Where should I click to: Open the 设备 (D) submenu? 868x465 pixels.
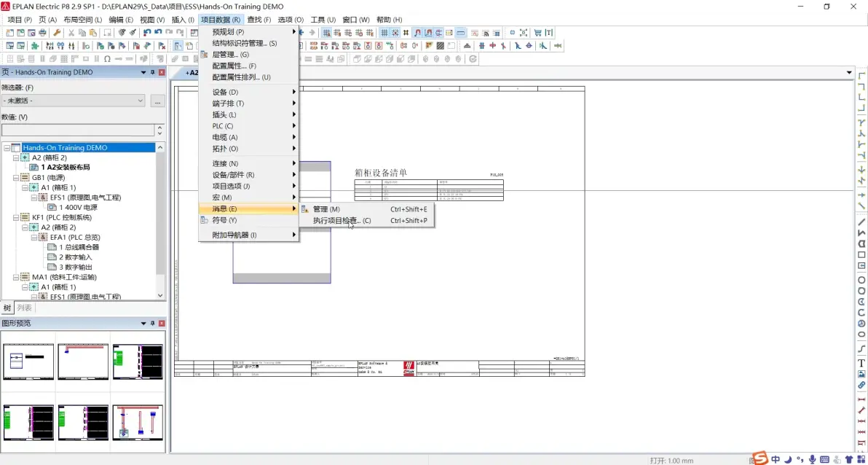pos(248,92)
